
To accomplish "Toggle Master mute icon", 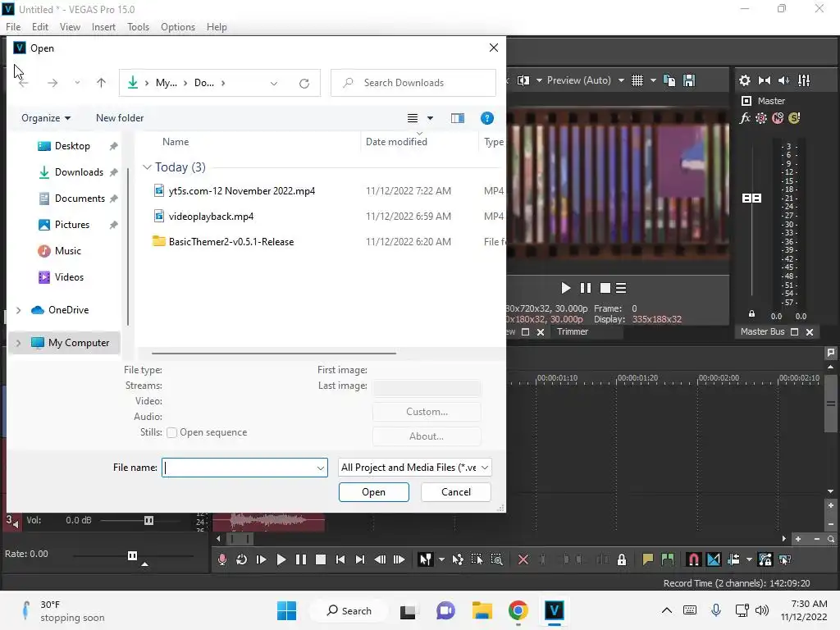I will 778,118.
